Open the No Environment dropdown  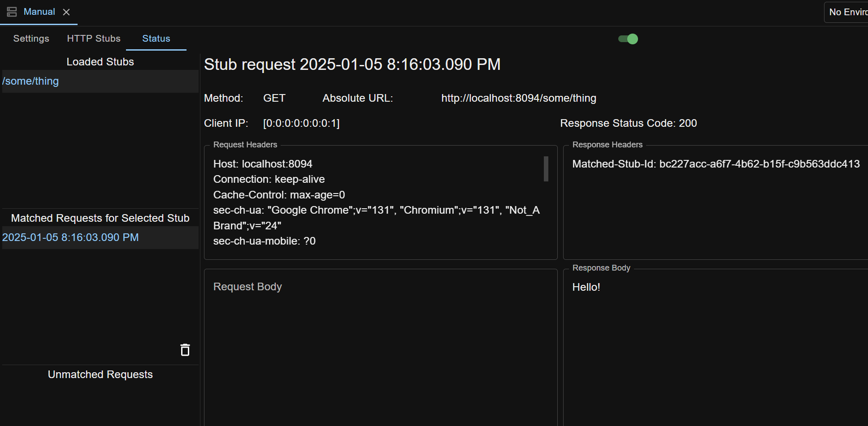pyautogui.click(x=847, y=12)
